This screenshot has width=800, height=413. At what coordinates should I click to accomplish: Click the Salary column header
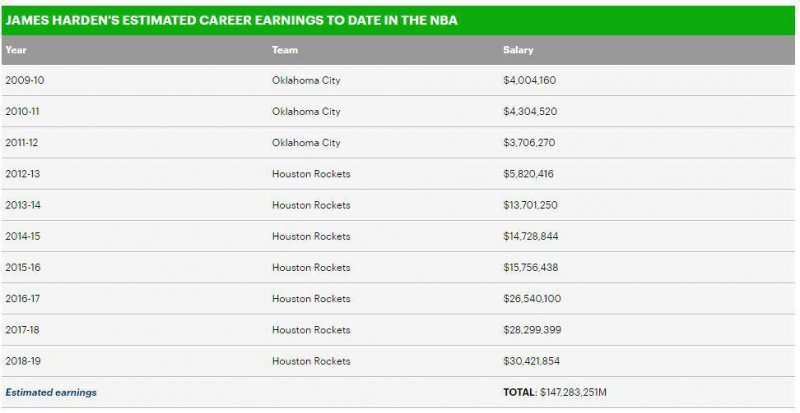pos(518,50)
